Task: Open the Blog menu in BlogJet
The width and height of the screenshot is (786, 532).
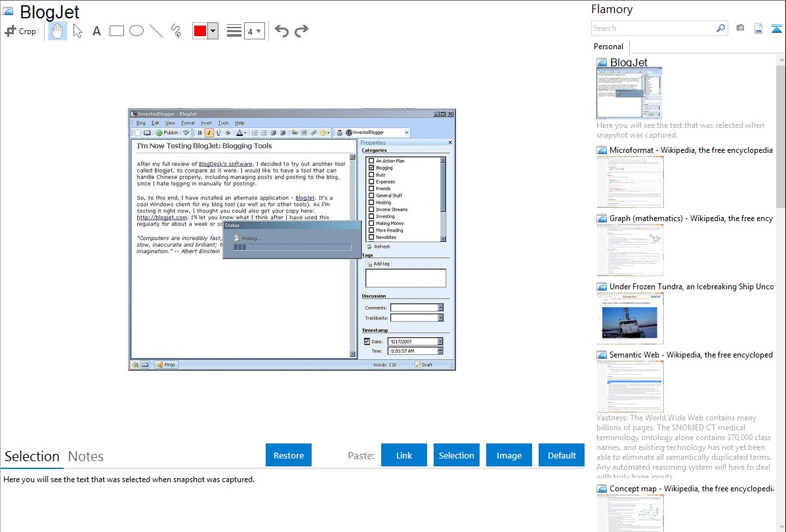Action: (141, 123)
